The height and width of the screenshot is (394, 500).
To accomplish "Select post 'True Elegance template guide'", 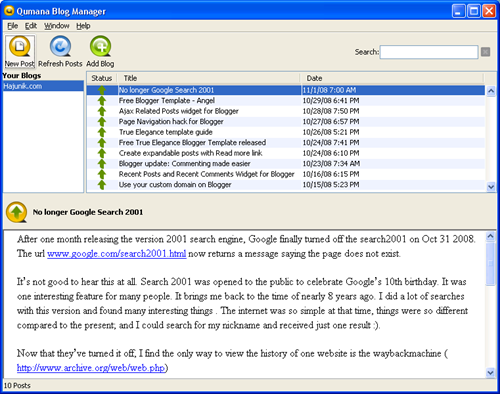I will tap(166, 132).
